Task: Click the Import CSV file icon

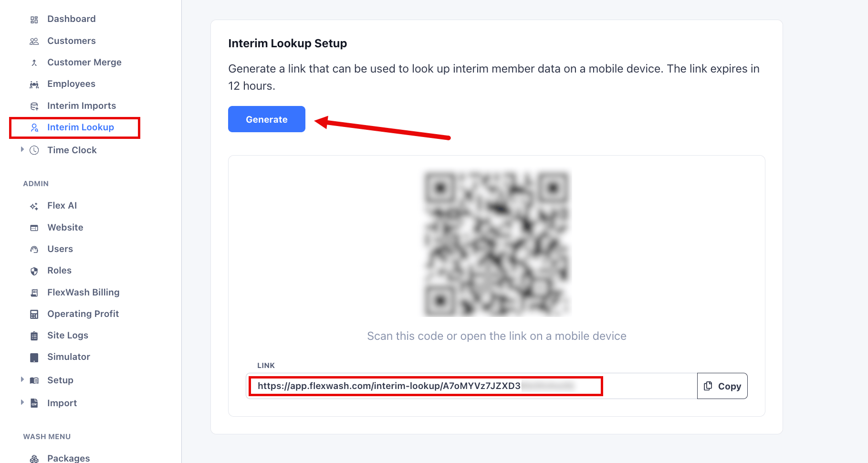Action: click(34, 403)
